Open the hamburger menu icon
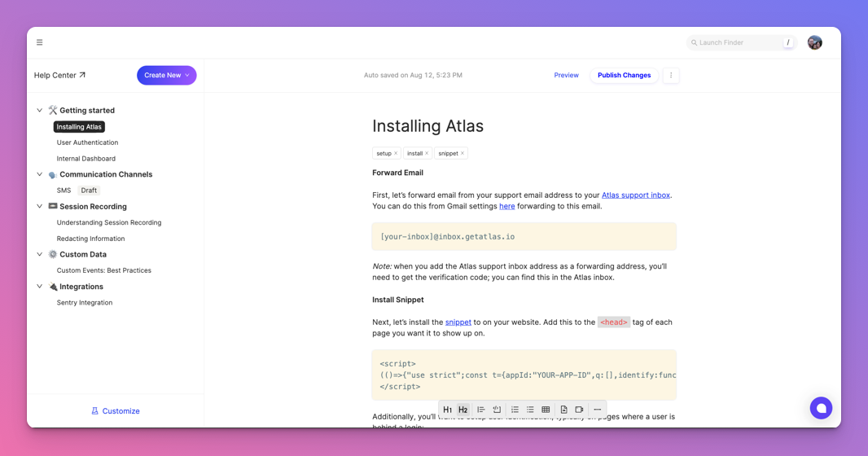The height and width of the screenshot is (456, 868). tap(39, 42)
